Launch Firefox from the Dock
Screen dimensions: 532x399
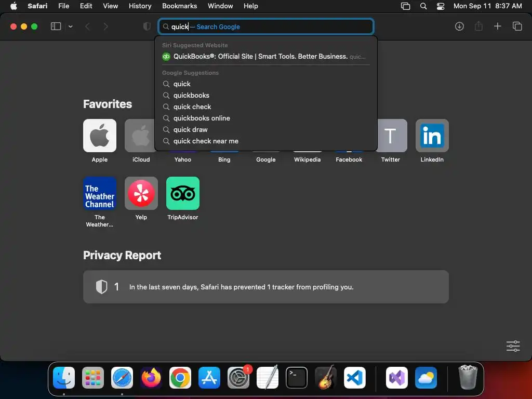click(x=151, y=378)
